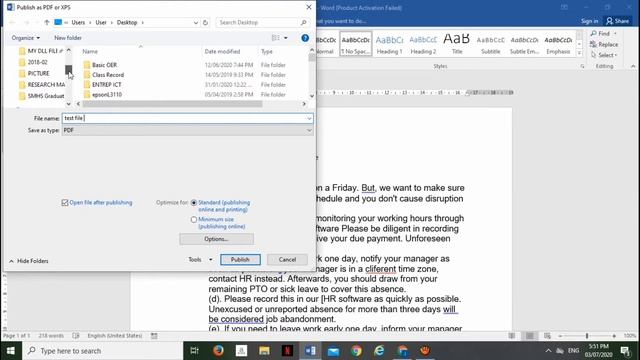
Task: Open the view options dropdown arrow
Action: pyautogui.click(x=286, y=38)
